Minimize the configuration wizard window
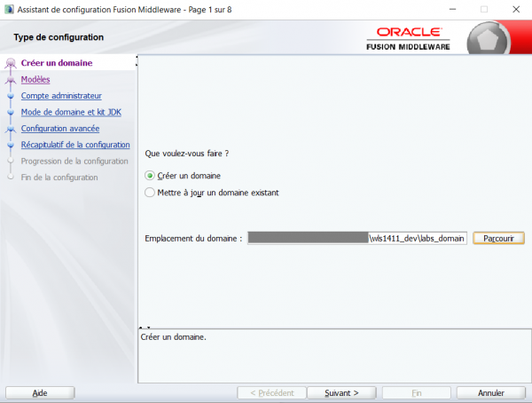The image size is (532, 403). point(452,9)
